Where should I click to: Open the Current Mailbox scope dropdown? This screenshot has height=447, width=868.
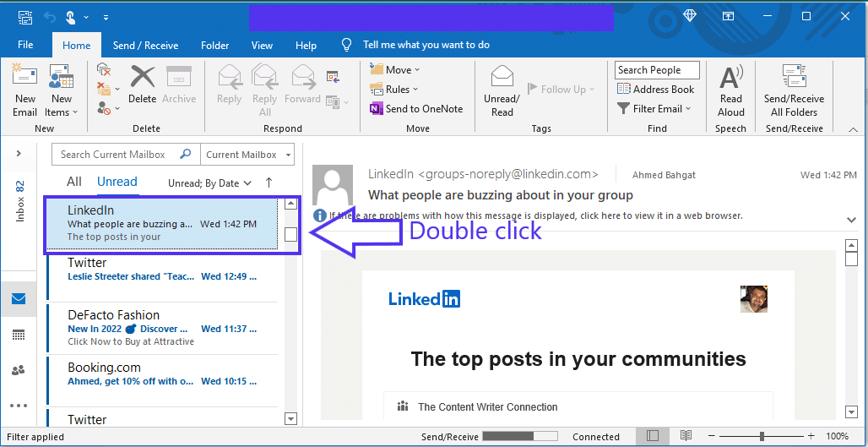coord(247,155)
